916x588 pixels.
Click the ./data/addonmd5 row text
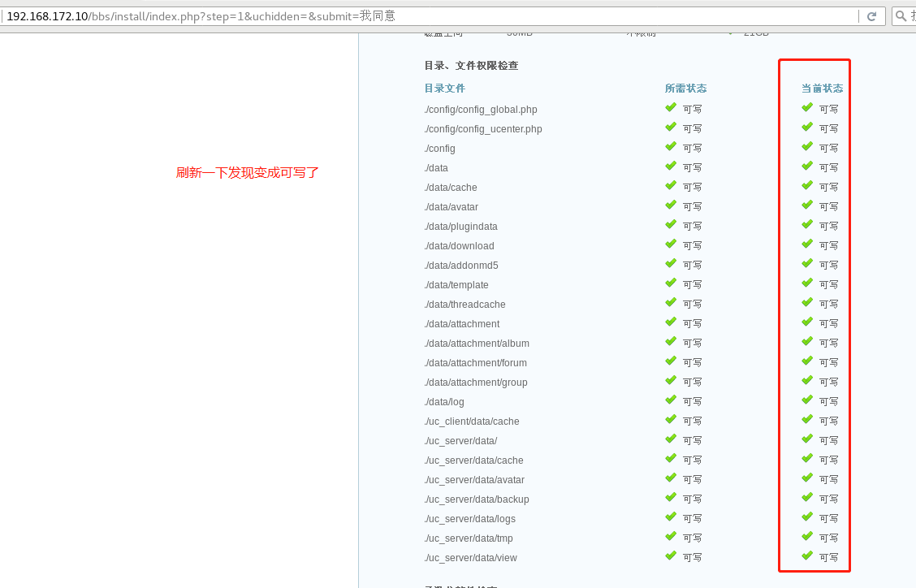[x=461, y=266]
